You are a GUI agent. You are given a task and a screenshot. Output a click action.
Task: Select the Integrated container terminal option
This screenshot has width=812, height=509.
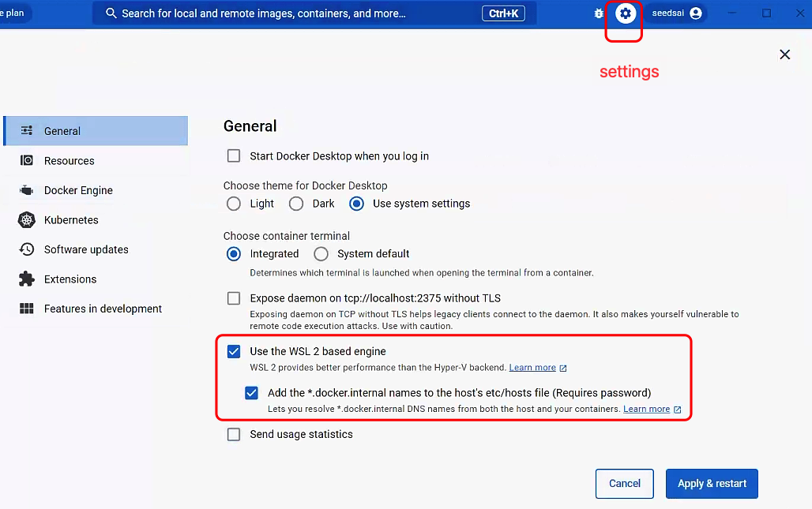click(x=234, y=254)
